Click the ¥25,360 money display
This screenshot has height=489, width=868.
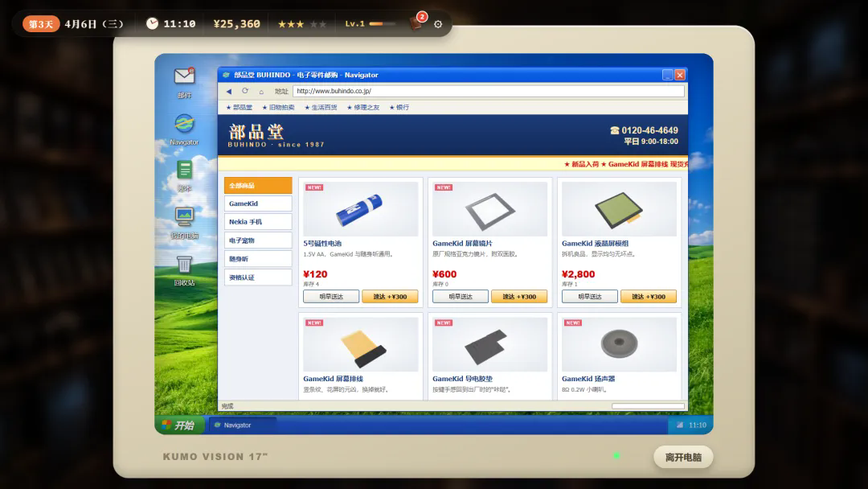237,24
